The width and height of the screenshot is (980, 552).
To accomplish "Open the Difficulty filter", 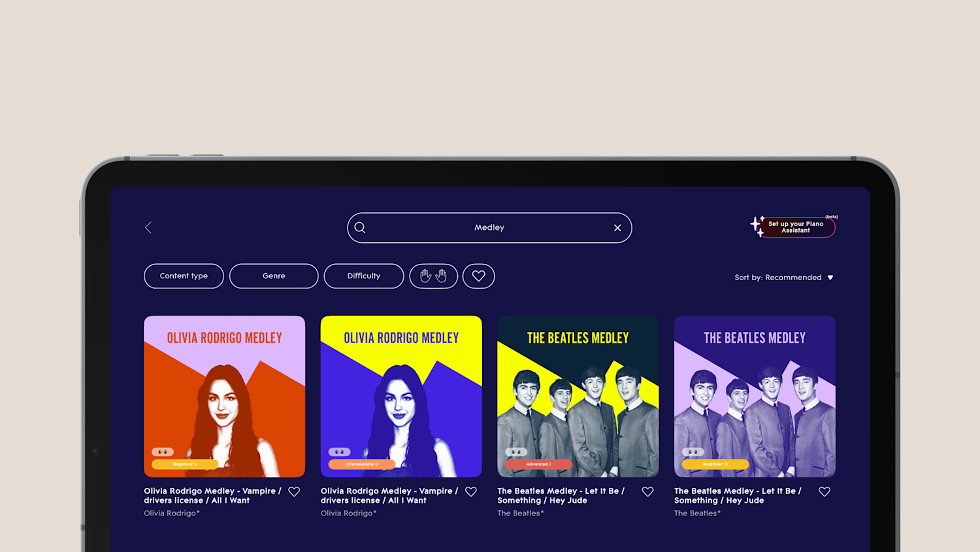I will coord(364,276).
